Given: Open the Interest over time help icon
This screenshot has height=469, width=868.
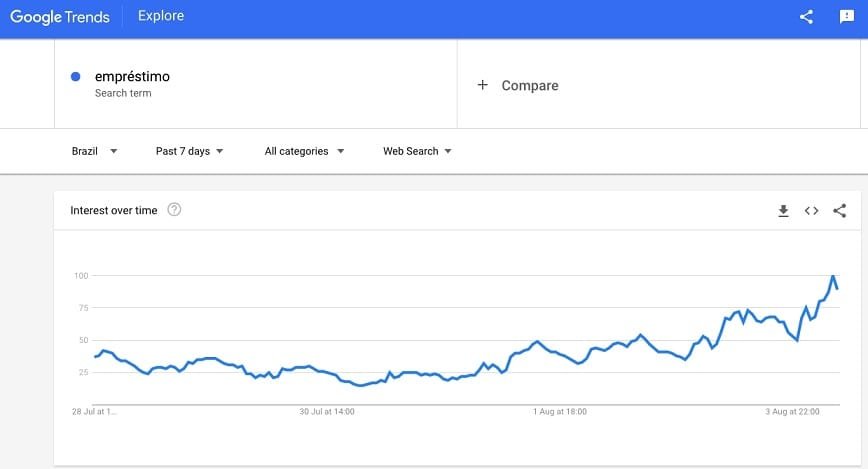Looking at the screenshot, I should pos(174,210).
